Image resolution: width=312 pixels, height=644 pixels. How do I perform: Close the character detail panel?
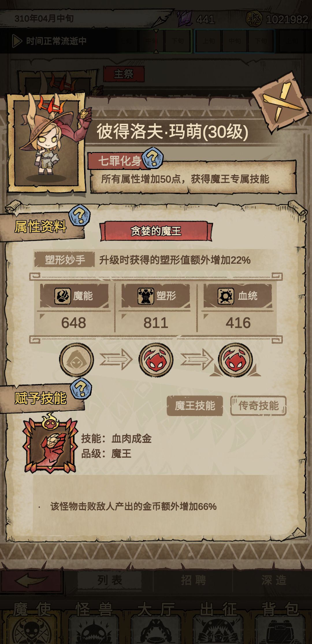click(281, 101)
